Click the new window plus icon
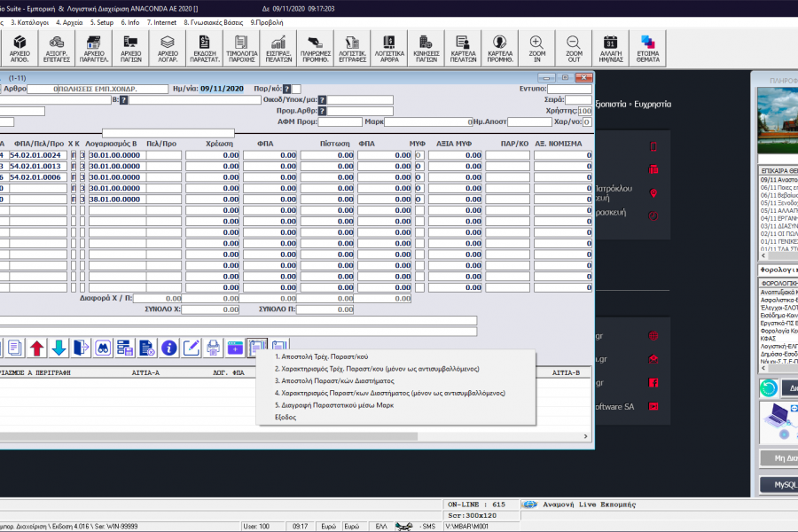The width and height of the screenshot is (798, 532). [235, 348]
